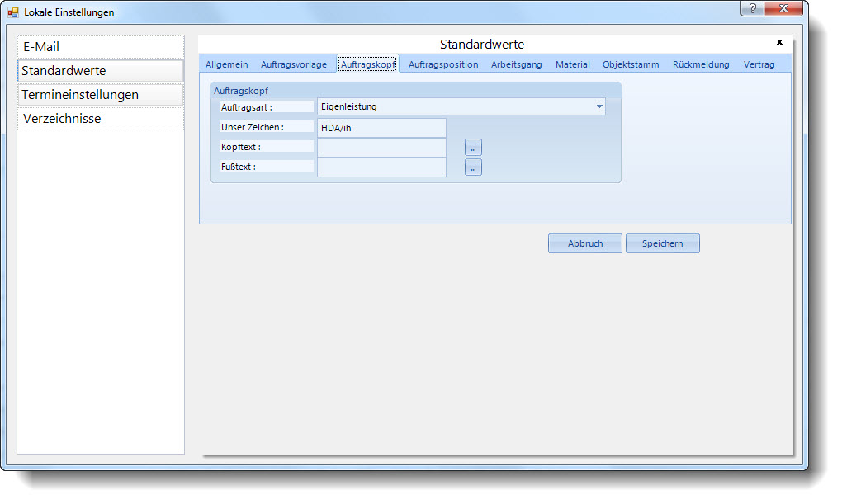
Task: Close the Lokale Einstellungen window
Action: [783, 8]
